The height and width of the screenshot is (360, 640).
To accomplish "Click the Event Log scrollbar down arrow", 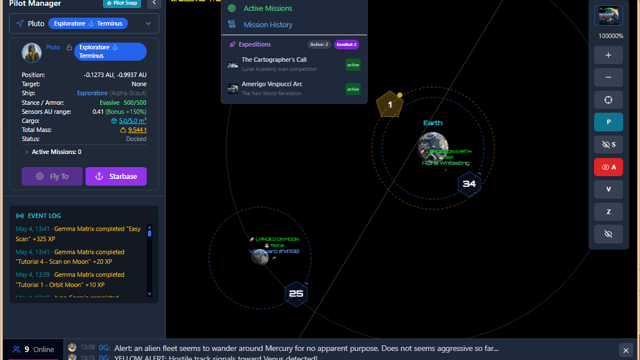I will click(x=149, y=294).
